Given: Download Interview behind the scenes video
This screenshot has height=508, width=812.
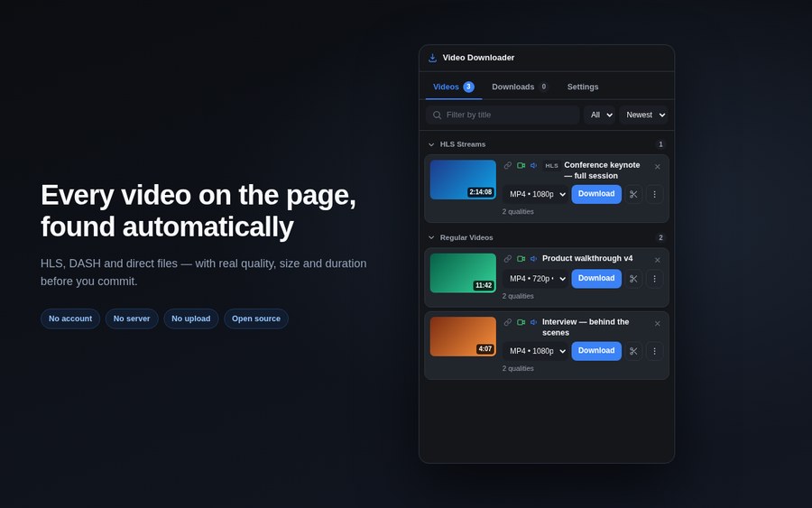Looking at the screenshot, I should point(596,351).
